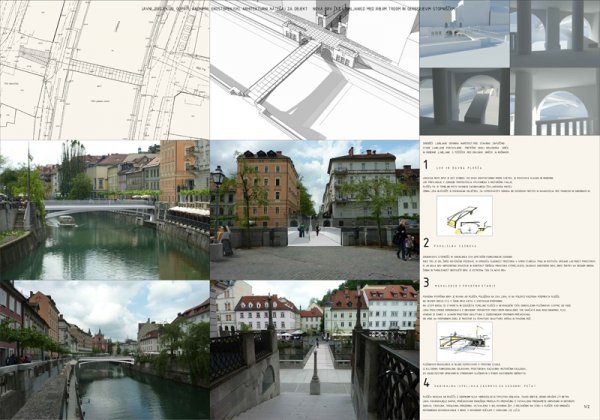
Task: Go to the section number 4 heading
Action: tap(427, 382)
